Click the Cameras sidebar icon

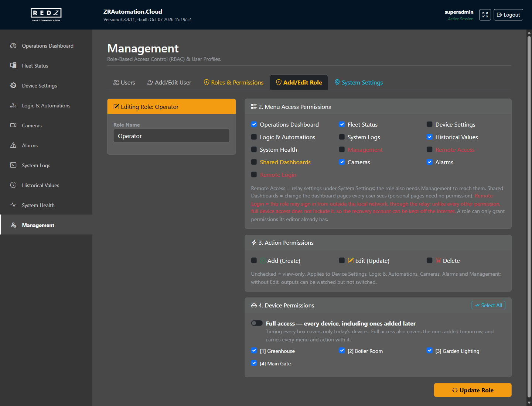click(x=13, y=125)
